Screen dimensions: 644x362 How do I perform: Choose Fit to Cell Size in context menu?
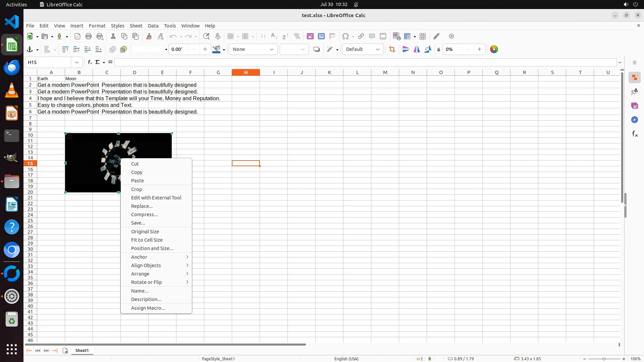pos(147,240)
